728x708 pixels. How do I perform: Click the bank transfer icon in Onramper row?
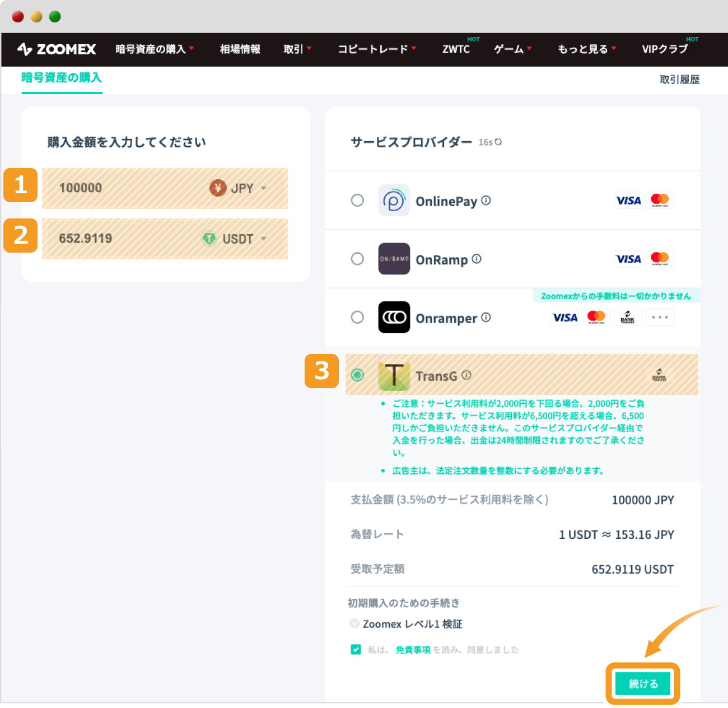628,318
